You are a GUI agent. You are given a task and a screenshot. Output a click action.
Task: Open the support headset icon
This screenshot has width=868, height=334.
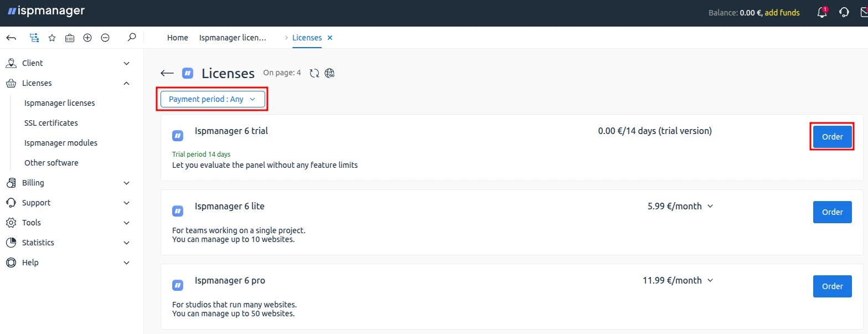coord(844,12)
